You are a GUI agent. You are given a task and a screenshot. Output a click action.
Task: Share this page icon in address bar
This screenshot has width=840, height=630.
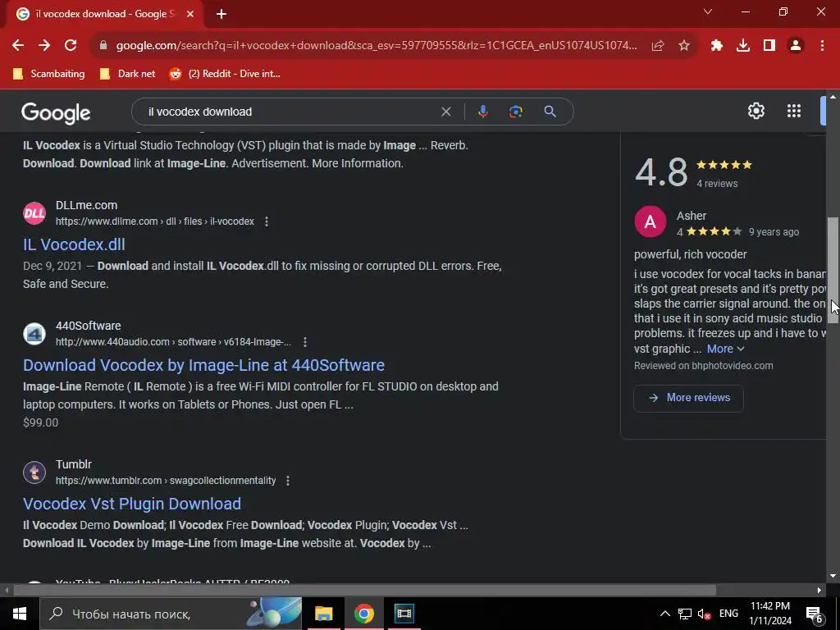(658, 46)
